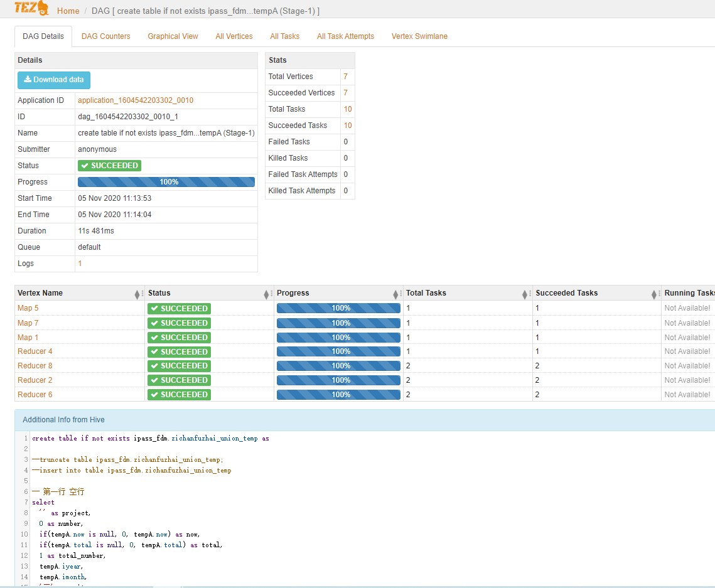This screenshot has height=588, width=715.
Task: Switch to the DAG Counters tab
Action: [105, 36]
